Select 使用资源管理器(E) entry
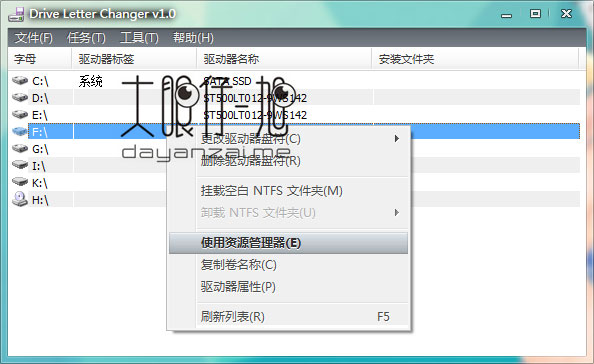This screenshot has height=364, width=594. pyautogui.click(x=289, y=243)
